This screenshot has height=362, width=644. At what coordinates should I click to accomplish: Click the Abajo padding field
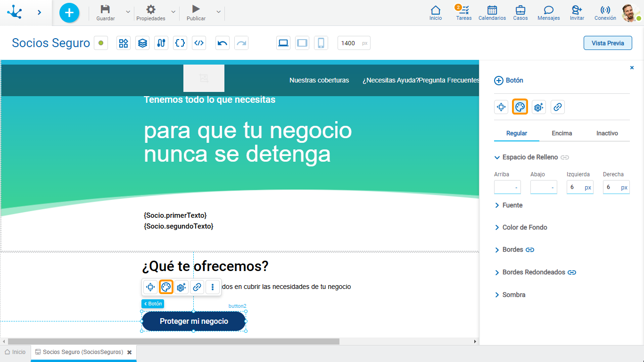coord(544,187)
